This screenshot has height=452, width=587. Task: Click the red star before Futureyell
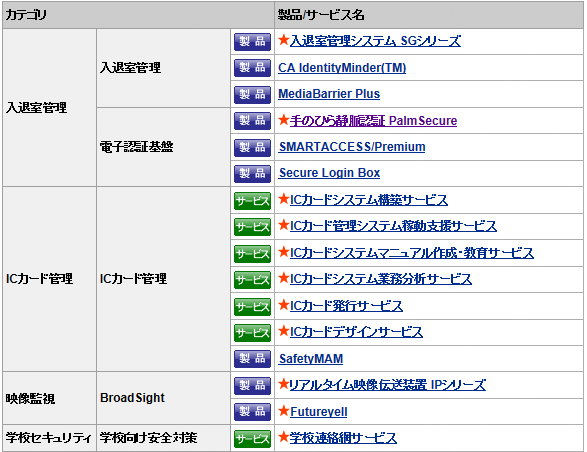pos(284,411)
